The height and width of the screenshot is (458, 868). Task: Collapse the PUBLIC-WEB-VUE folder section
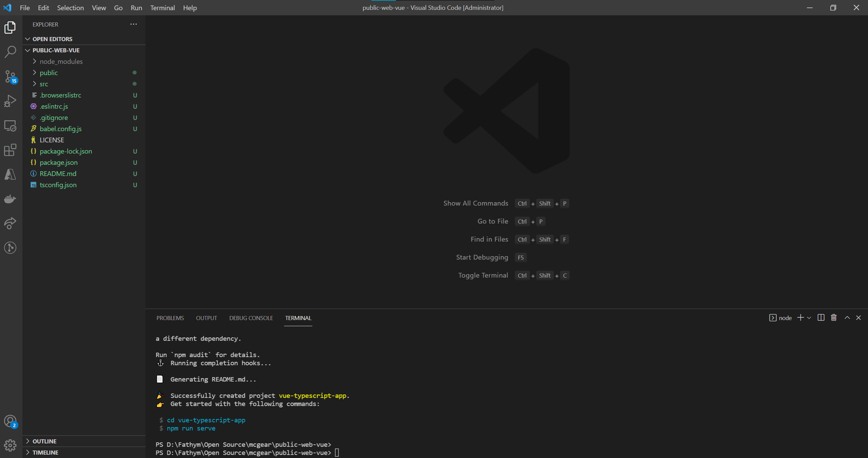[x=84, y=50]
